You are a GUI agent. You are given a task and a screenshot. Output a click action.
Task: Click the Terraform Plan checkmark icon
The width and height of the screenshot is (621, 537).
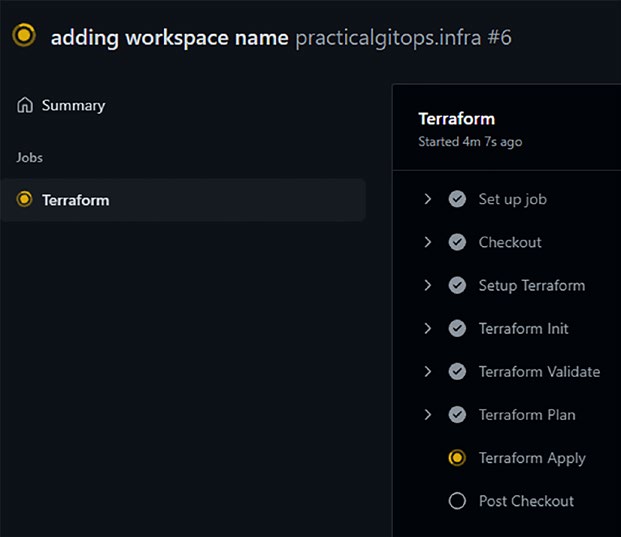457,415
